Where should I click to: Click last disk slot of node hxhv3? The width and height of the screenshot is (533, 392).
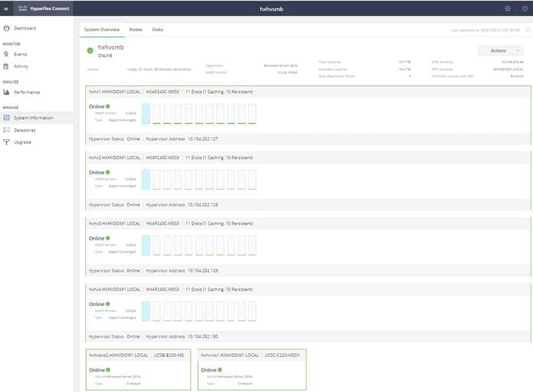252,246
